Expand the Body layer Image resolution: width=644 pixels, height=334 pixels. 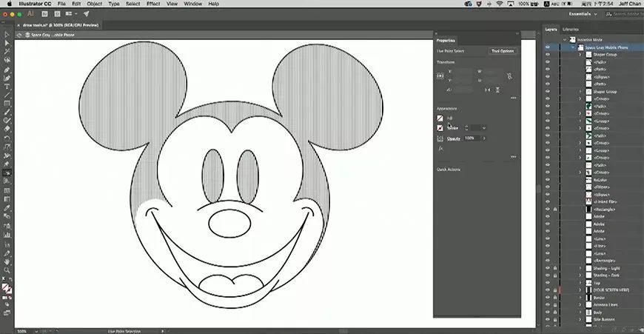580,313
